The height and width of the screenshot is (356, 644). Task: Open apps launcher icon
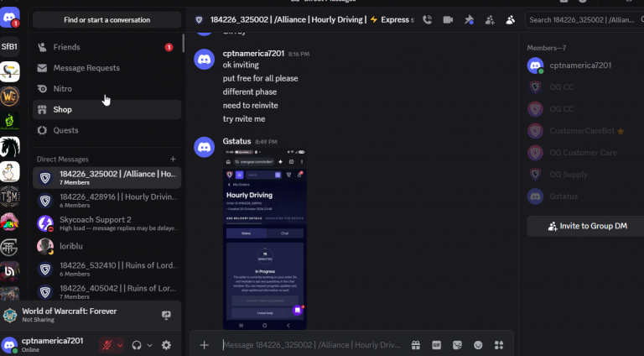pyautogui.click(x=499, y=345)
